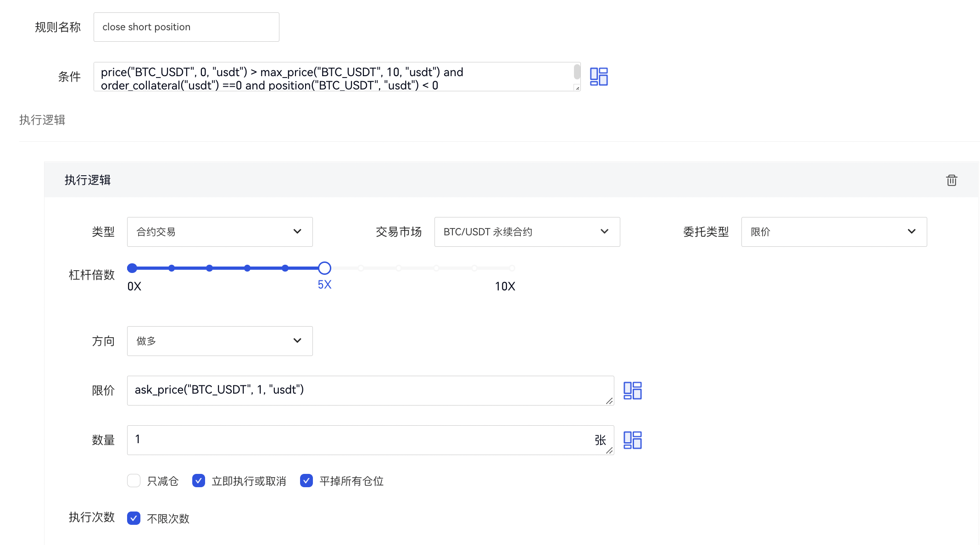This screenshot has width=980, height=545.
Task: Enable the 只减仓 checkbox
Action: coord(134,481)
